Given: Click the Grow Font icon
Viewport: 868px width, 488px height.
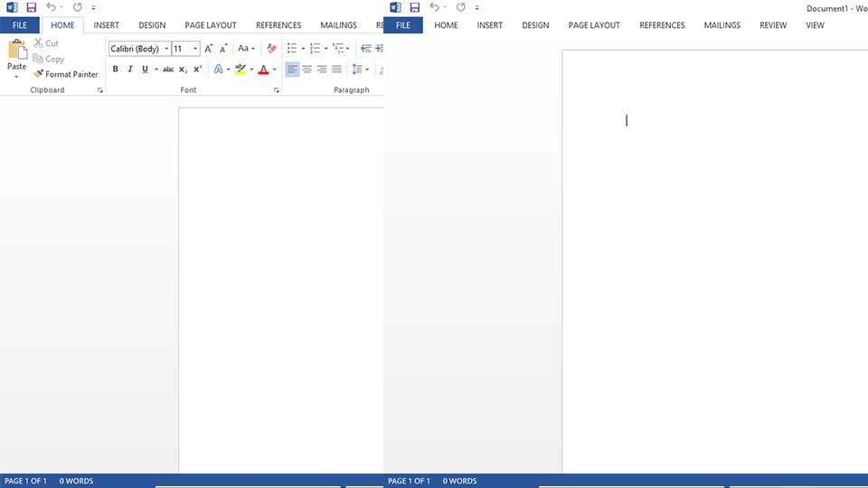Looking at the screenshot, I should pyautogui.click(x=208, y=49).
